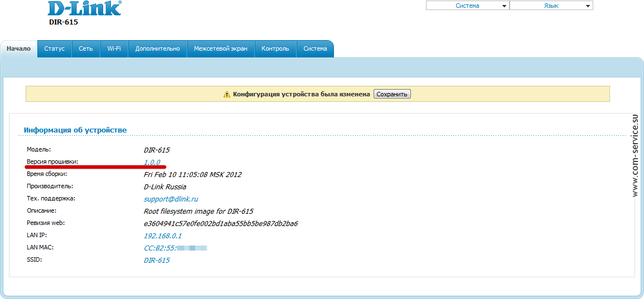
Task: Click the D-Link logo
Action: point(85,7)
